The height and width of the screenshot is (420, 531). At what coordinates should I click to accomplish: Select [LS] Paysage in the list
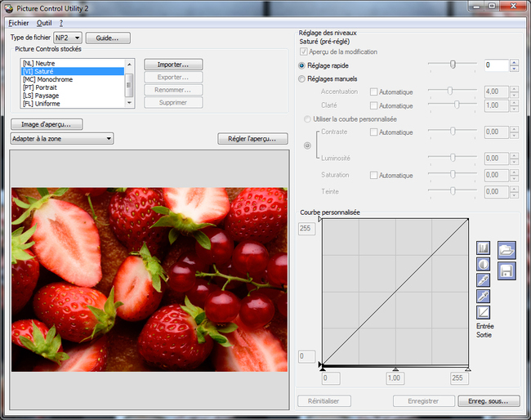pyautogui.click(x=73, y=96)
